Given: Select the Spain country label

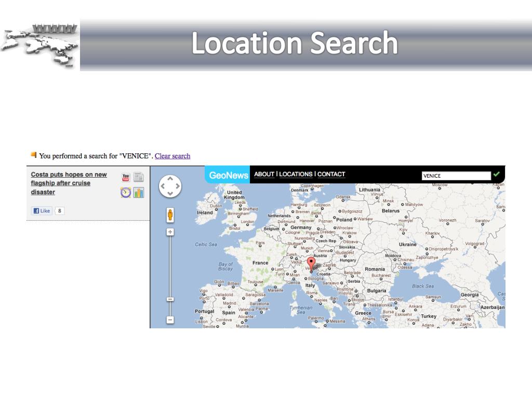Looking at the screenshot, I should tap(229, 312).
